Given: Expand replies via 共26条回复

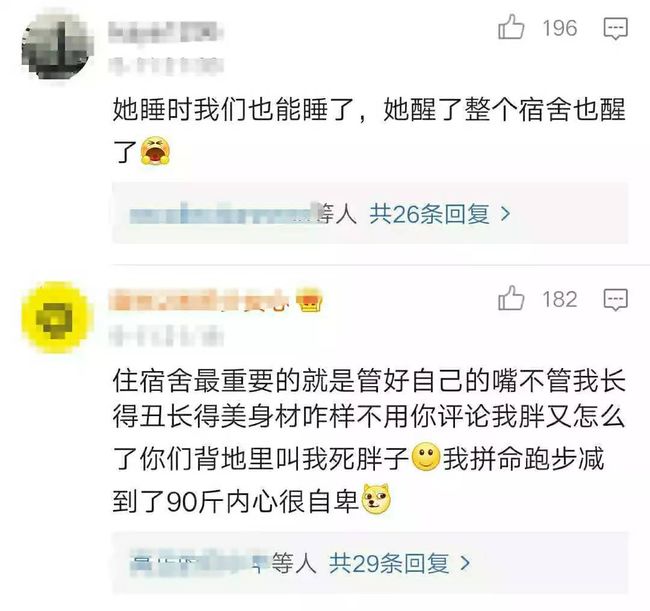Looking at the screenshot, I should 429,214.
